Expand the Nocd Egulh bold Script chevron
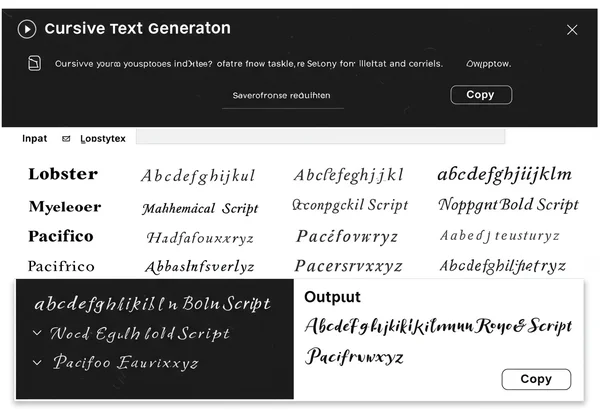 coord(37,333)
